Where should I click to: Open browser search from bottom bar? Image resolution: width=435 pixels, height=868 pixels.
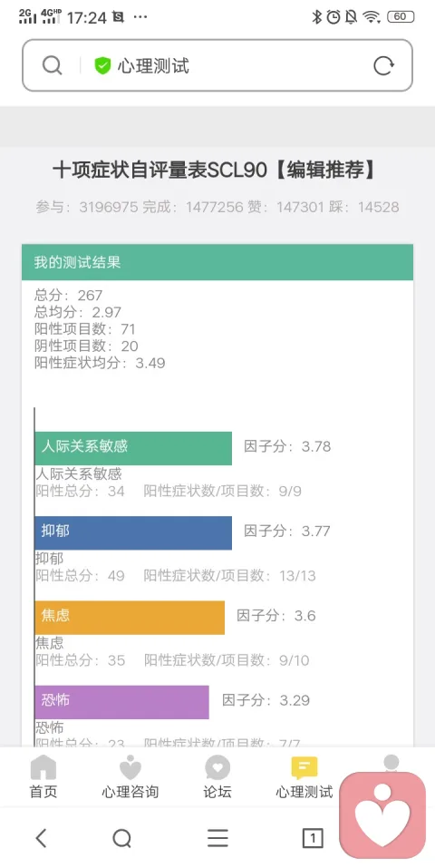click(x=121, y=839)
